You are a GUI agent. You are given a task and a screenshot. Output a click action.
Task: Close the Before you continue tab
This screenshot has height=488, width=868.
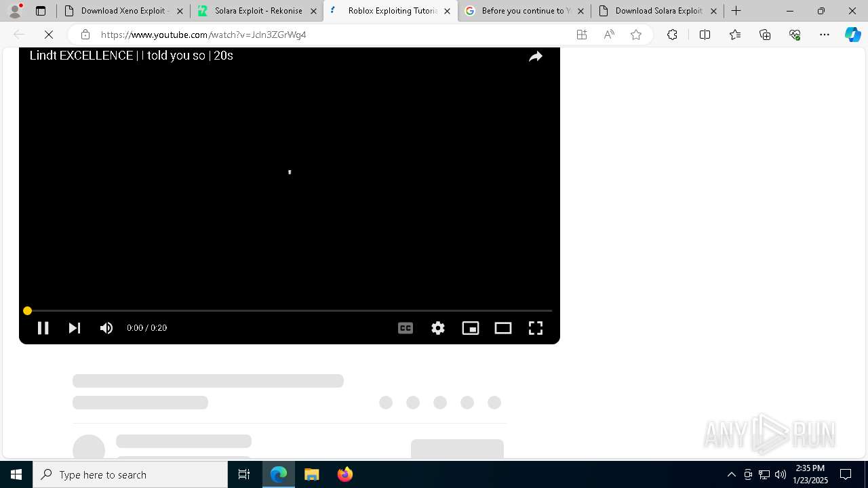580,11
